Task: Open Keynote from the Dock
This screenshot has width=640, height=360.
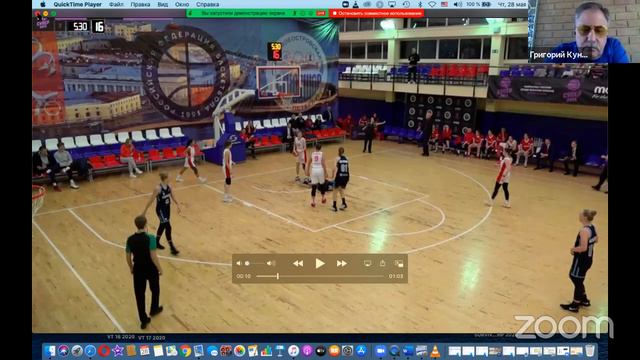Action: [x=280, y=351]
